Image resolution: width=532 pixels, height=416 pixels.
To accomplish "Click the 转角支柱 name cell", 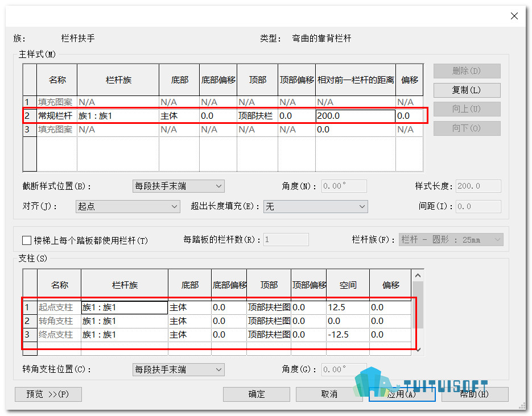I will click(59, 321).
